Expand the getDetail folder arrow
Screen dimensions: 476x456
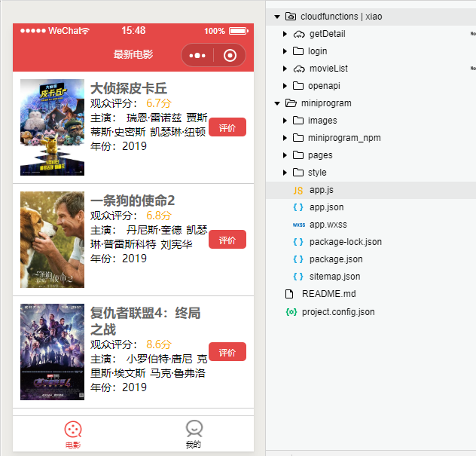click(x=285, y=34)
